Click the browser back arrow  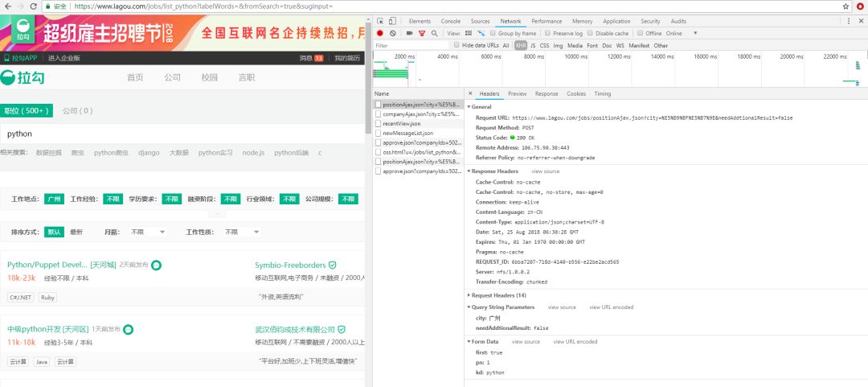pos(6,6)
